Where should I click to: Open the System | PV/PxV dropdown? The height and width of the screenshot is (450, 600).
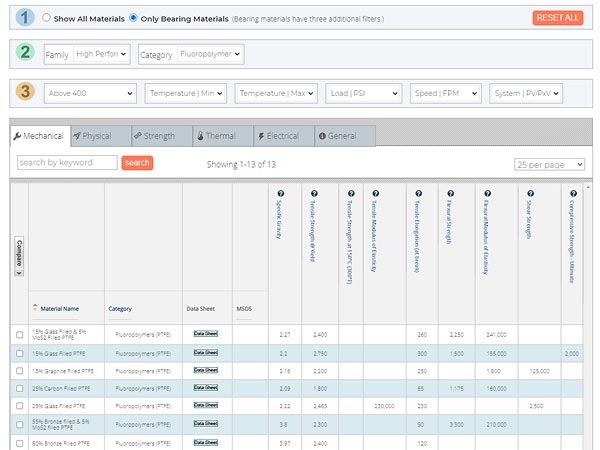(x=526, y=93)
